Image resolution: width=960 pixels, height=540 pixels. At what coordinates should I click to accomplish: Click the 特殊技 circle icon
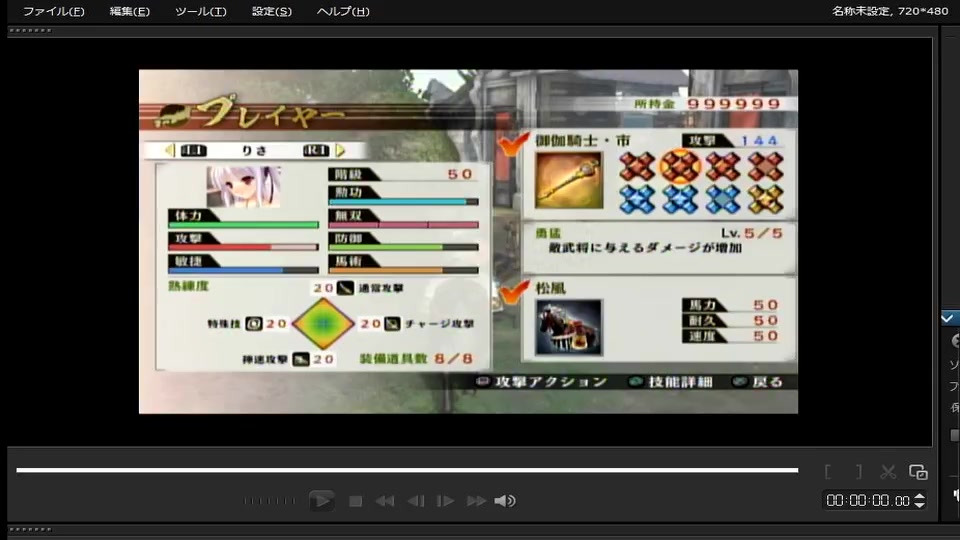click(x=253, y=323)
